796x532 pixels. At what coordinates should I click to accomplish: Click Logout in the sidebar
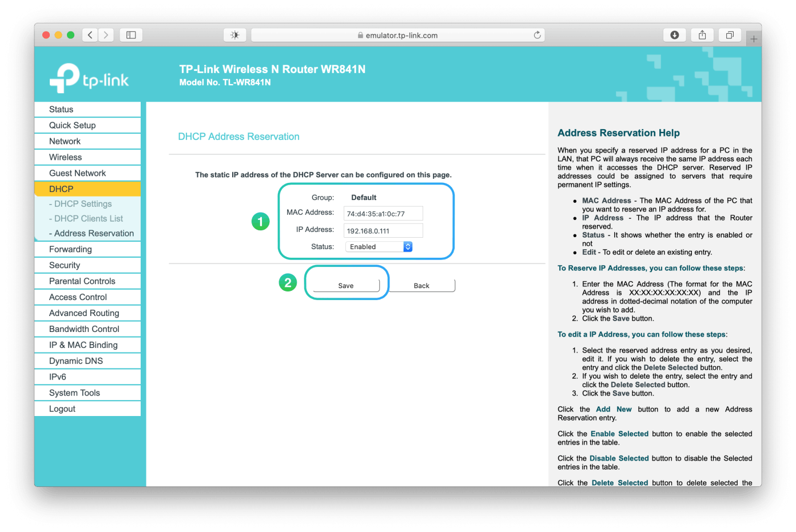tap(87, 409)
